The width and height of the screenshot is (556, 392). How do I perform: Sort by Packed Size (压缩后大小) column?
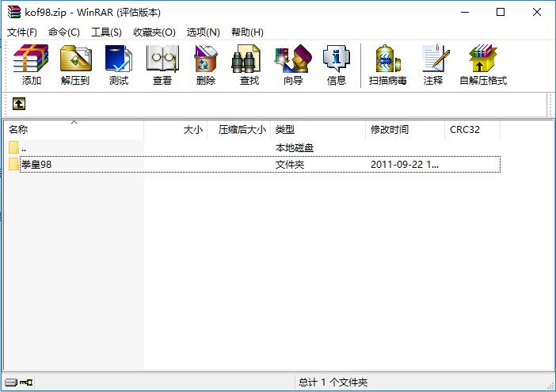[x=239, y=130]
